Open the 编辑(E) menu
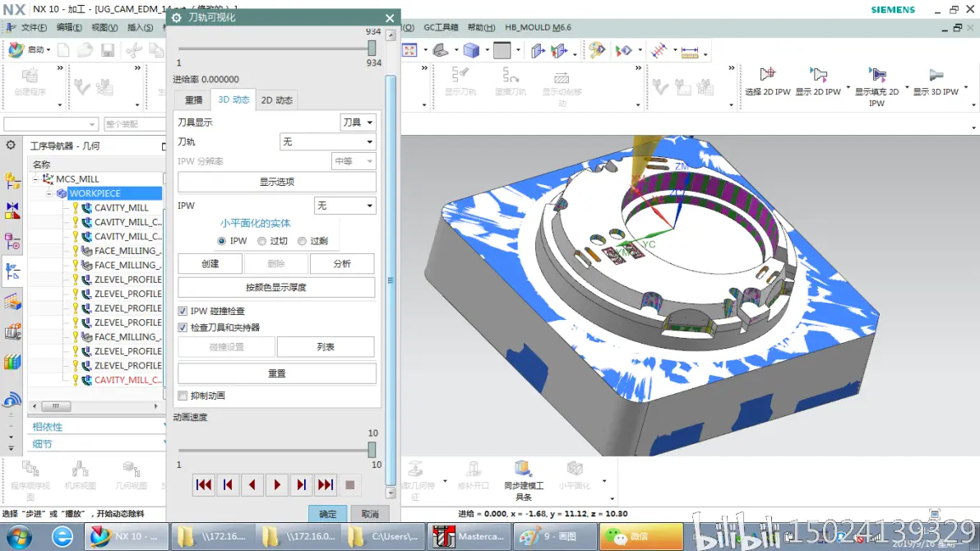The height and width of the screenshot is (551, 980). (69, 27)
